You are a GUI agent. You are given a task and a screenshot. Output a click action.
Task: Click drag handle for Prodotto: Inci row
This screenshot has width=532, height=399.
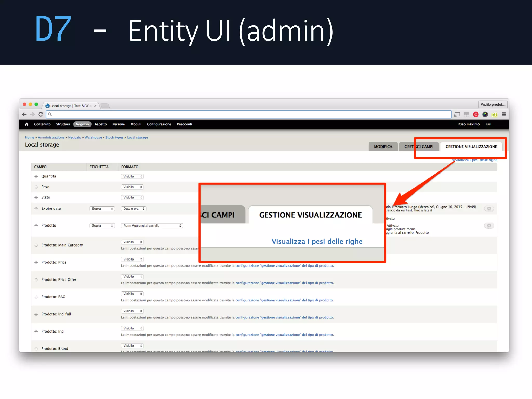(36, 332)
